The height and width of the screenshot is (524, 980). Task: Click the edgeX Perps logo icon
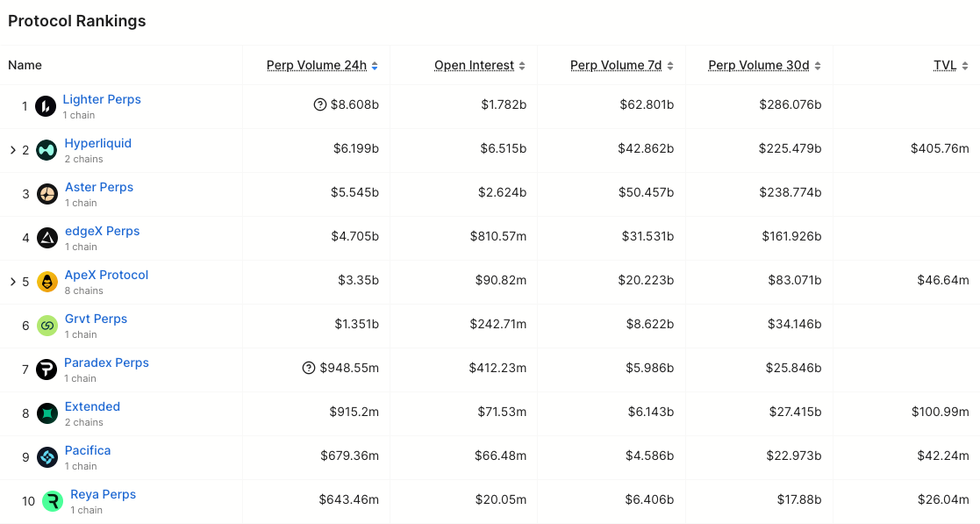pyautogui.click(x=46, y=238)
